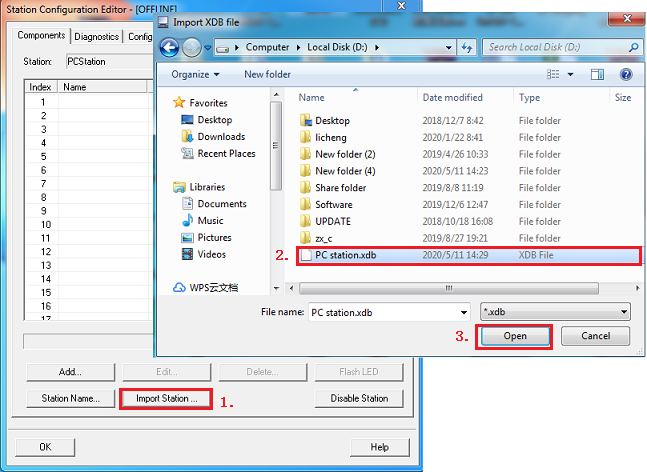Click the Open button
The image size is (647, 472).
tap(515, 336)
